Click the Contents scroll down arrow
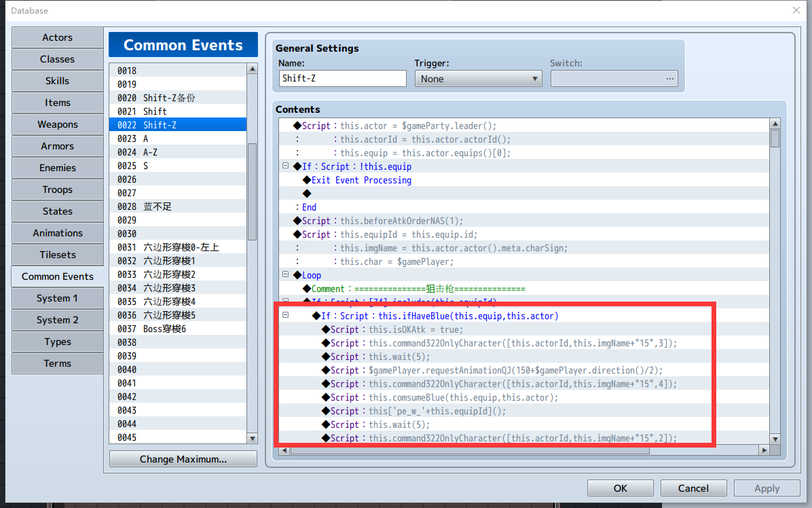Viewport: 812px width, 508px height. pyautogui.click(x=775, y=439)
